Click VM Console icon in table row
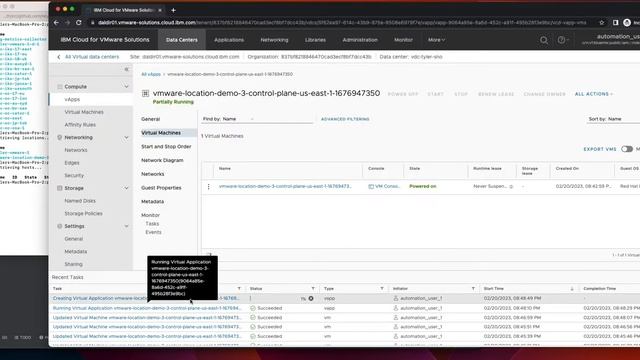 [x=371, y=187]
